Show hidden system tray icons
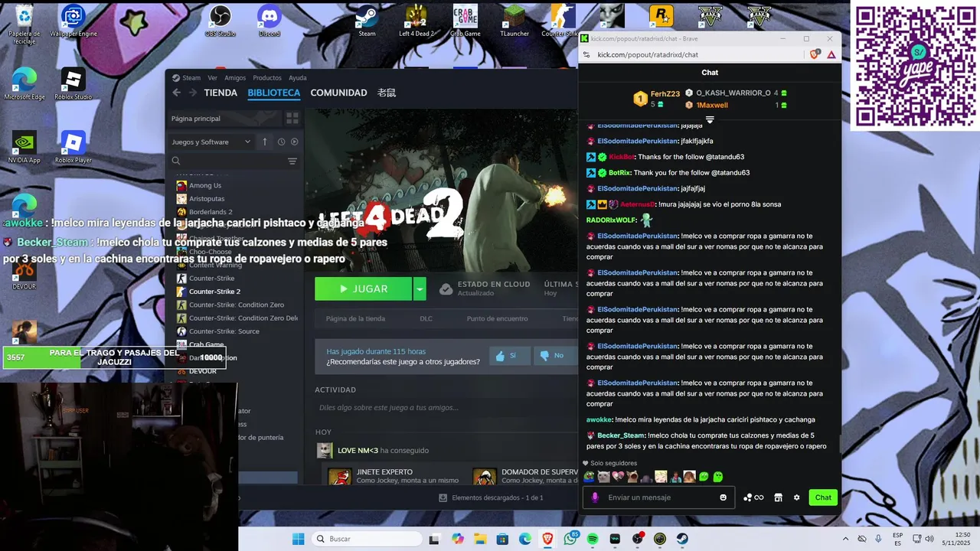This screenshot has width=980, height=551. tap(845, 539)
